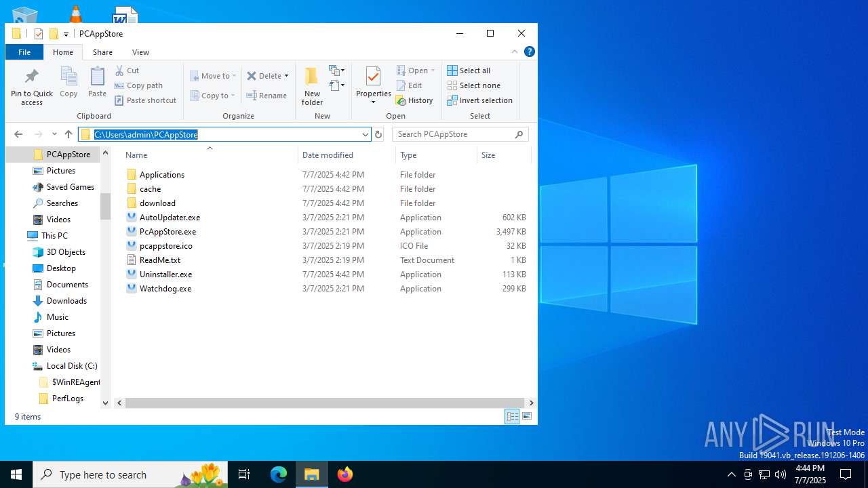This screenshot has width=868, height=488.
Task: Click the Pin to Quick access icon
Action: pos(31,76)
